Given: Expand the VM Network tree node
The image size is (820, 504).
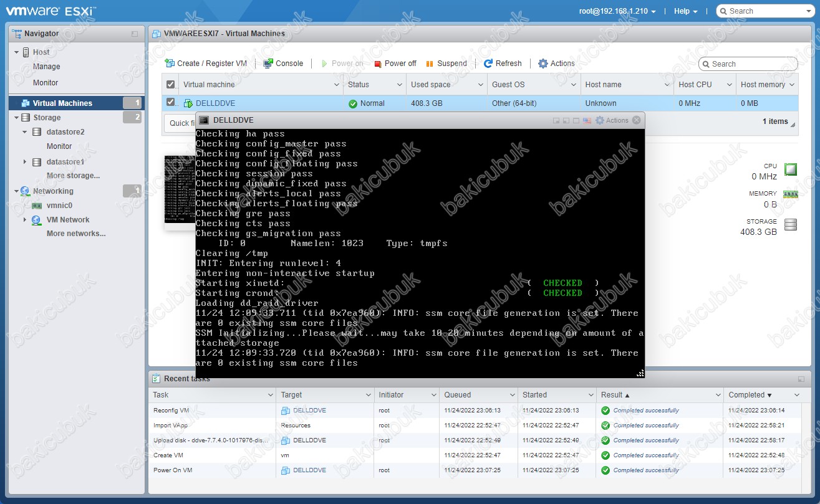Looking at the screenshot, I should tap(25, 220).
